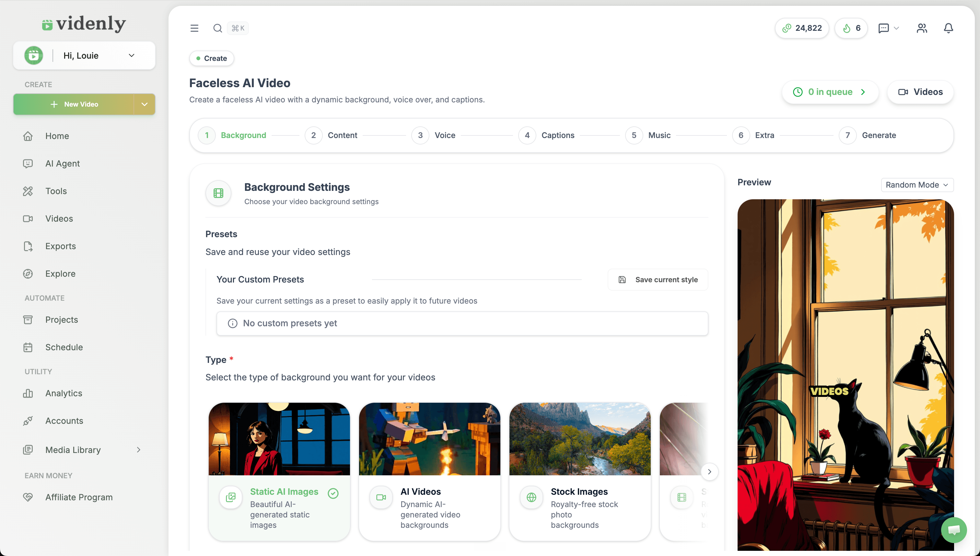Open the Hi, Louie account dropdown
Screen dimensions: 980x556
[84, 56]
